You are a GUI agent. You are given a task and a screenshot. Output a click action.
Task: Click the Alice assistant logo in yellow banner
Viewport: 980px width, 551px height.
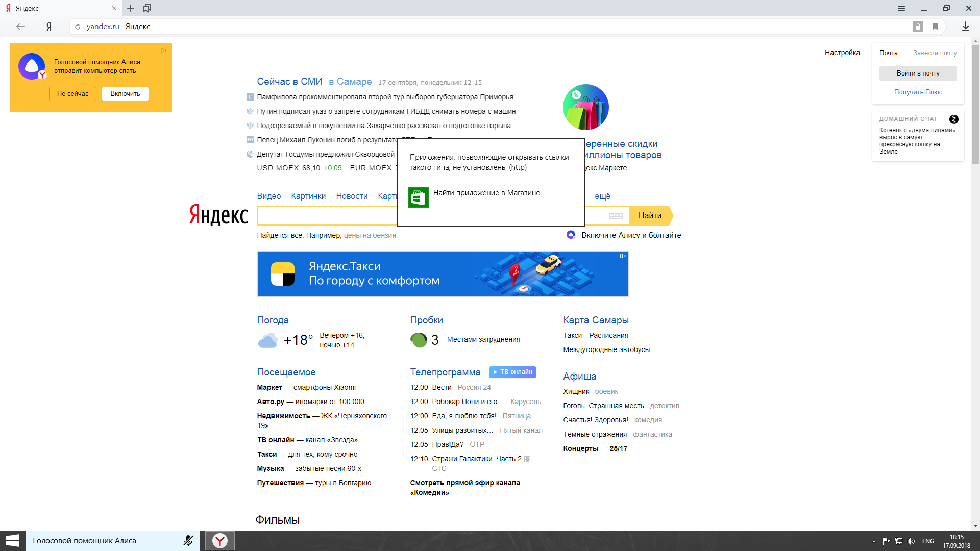[32, 66]
